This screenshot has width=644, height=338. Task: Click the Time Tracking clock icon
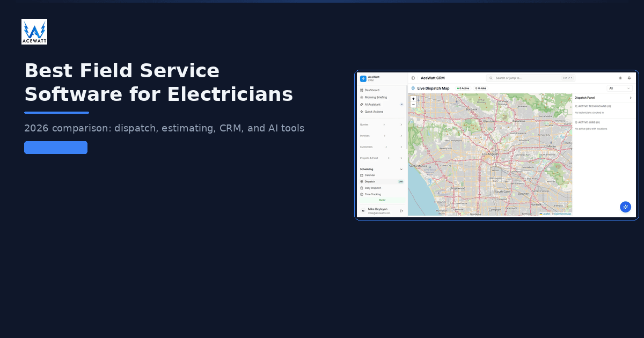click(x=362, y=194)
